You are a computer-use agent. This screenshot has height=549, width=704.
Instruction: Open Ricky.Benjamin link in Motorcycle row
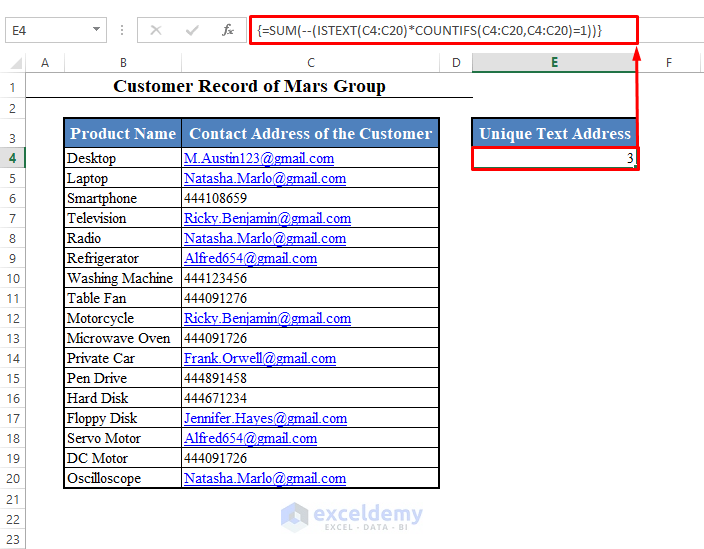[267, 318]
